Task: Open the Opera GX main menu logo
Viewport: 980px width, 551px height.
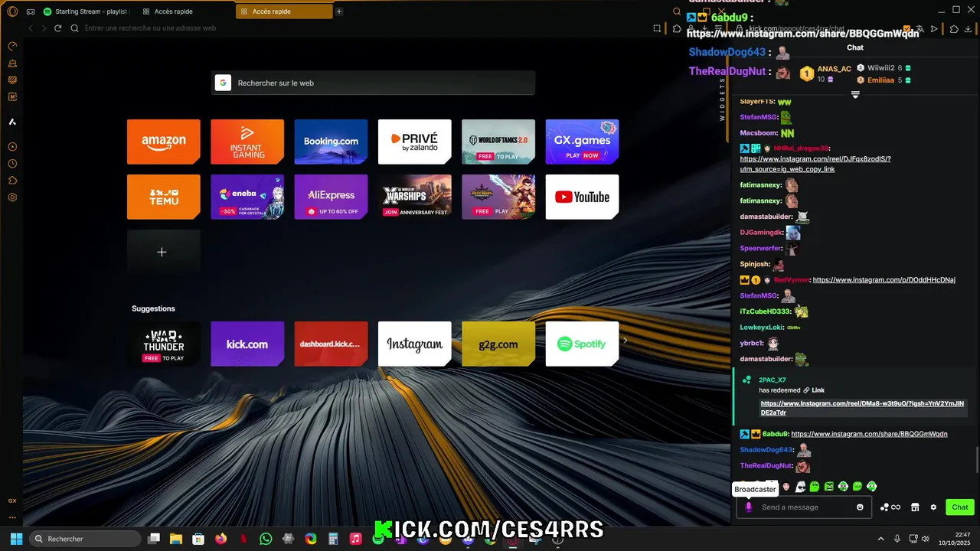Action: [x=12, y=11]
